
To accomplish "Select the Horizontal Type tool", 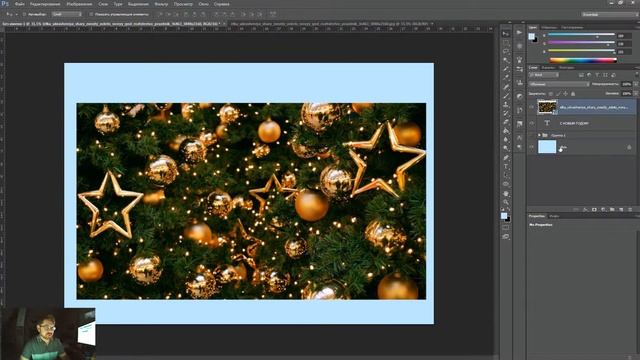I will point(506,167).
